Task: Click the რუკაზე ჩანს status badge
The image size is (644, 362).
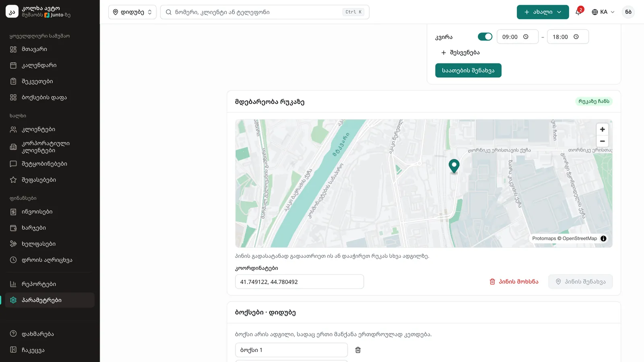Action: click(594, 101)
